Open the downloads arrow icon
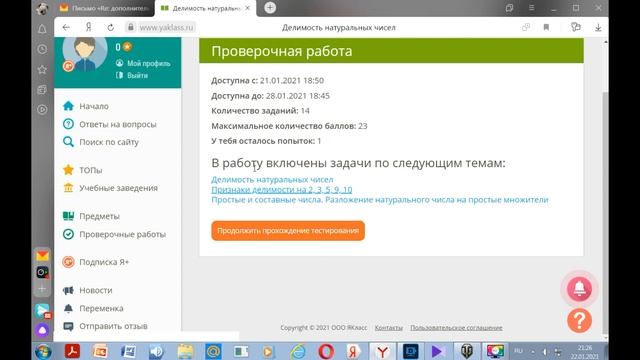Screen dimensions: 640x360 (x=598, y=27)
